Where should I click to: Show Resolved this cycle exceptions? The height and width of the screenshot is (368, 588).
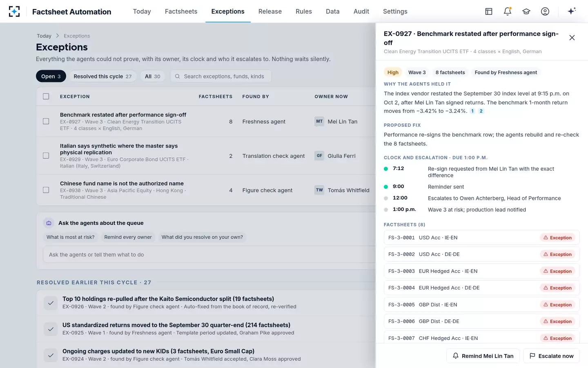point(102,76)
